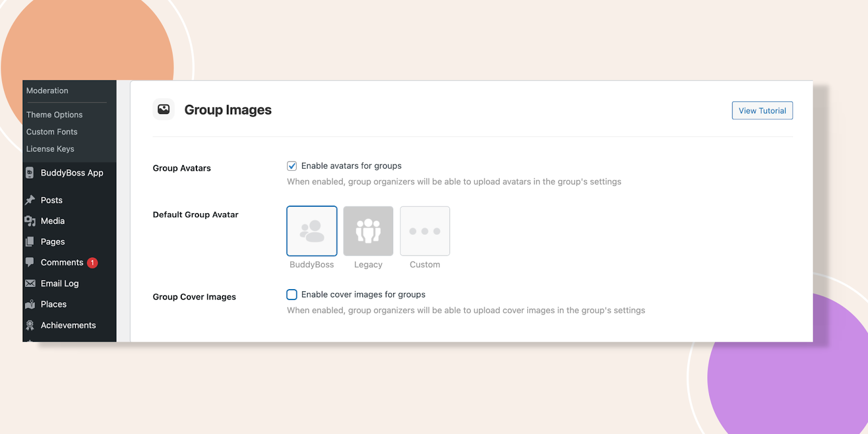Click the Places map icon

[30, 304]
